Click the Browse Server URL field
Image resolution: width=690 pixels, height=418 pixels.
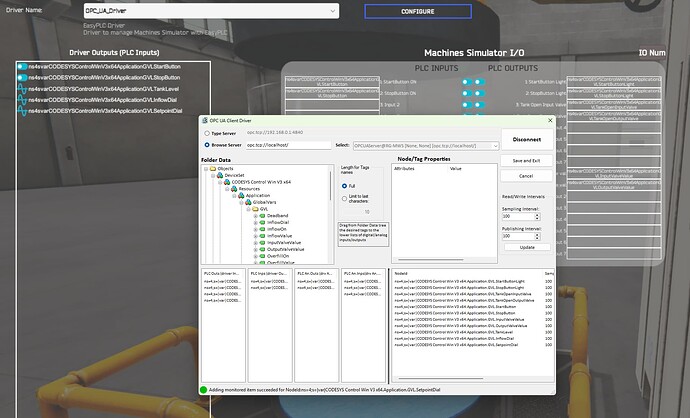tap(288, 145)
